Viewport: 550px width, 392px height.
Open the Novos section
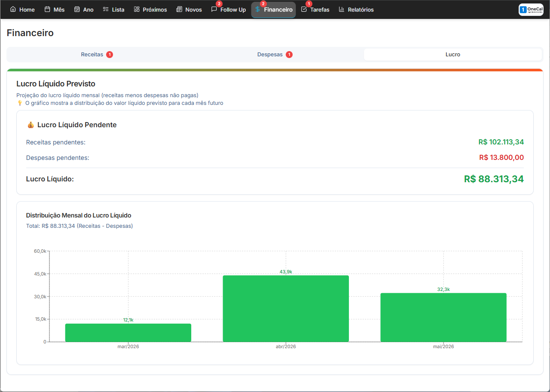click(189, 9)
